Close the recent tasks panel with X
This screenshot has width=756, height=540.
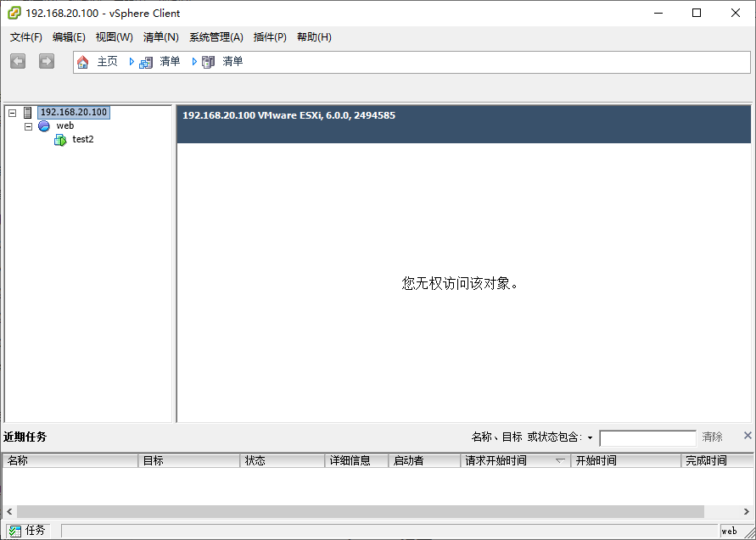tap(748, 436)
